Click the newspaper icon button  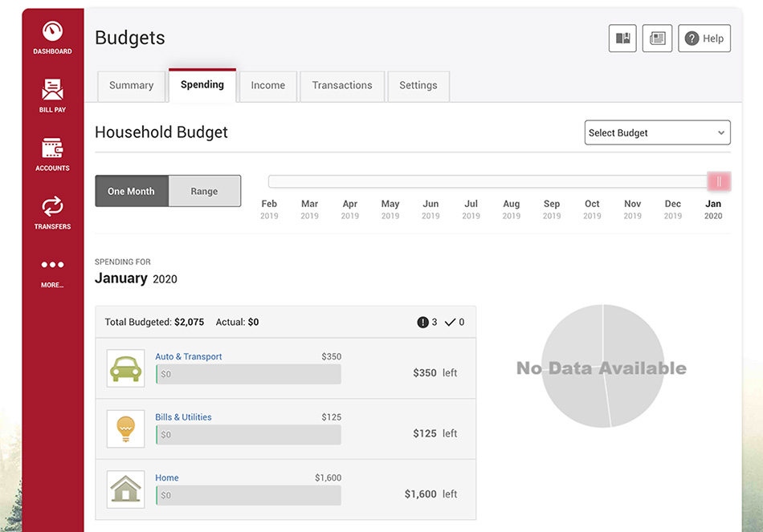coord(657,38)
